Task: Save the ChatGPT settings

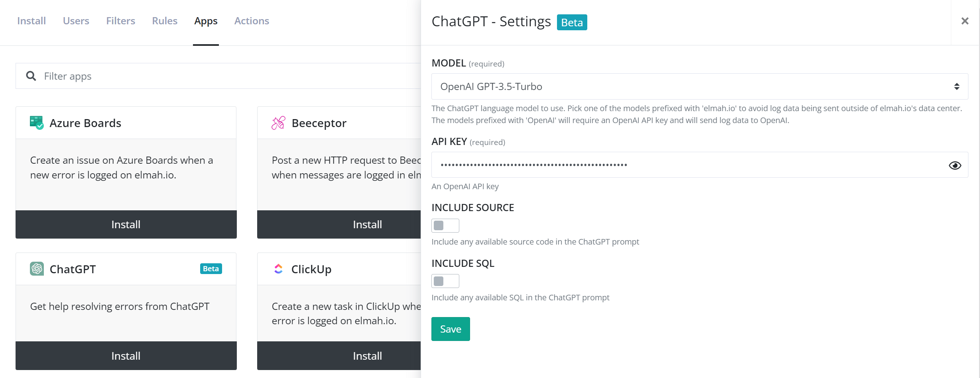Action: click(451, 329)
